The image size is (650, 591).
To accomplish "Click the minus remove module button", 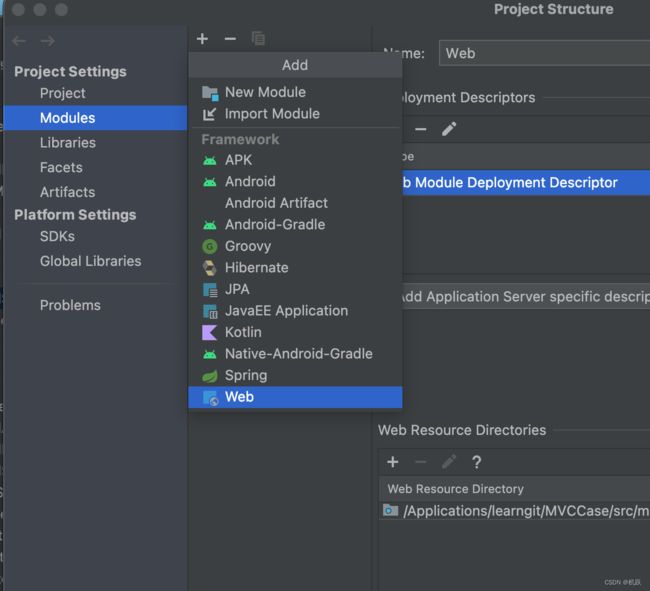I will point(230,39).
